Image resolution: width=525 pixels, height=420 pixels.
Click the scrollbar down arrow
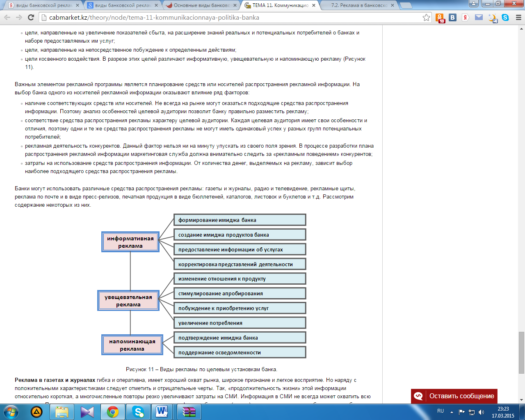click(x=521, y=399)
